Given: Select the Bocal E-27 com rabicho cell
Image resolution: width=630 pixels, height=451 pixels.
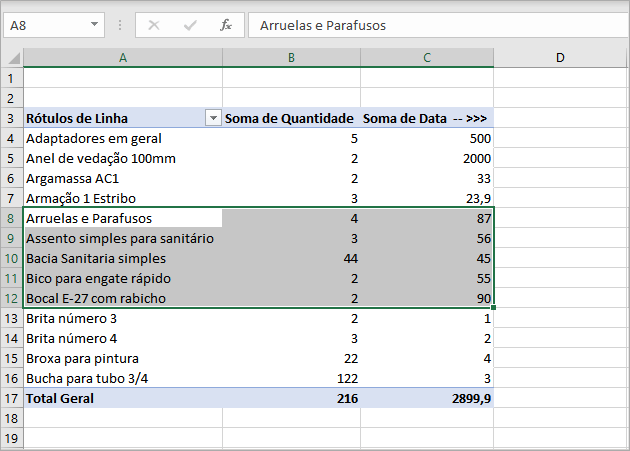Looking at the screenshot, I should pyautogui.click(x=123, y=298).
